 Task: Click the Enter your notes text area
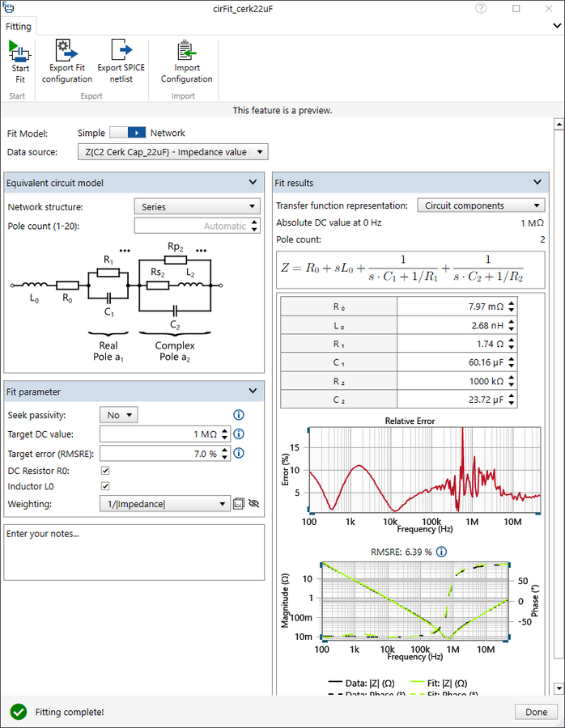(134, 552)
